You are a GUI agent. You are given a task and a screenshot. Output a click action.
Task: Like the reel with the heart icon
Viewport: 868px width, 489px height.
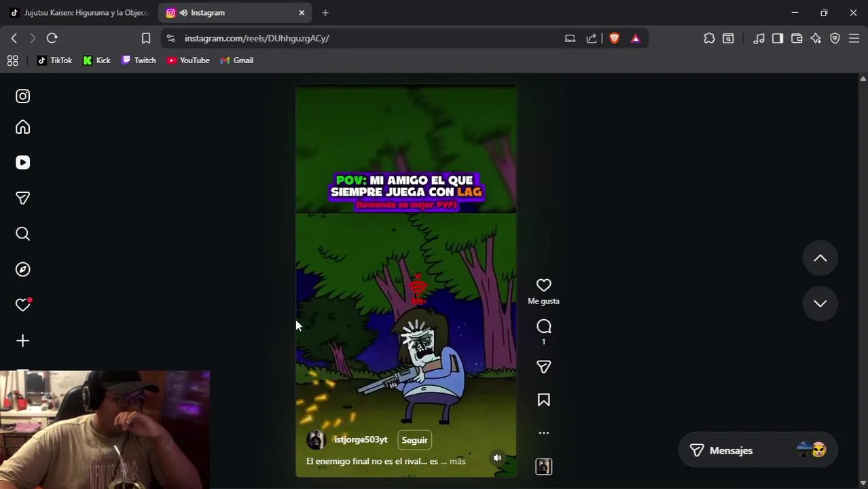click(543, 285)
